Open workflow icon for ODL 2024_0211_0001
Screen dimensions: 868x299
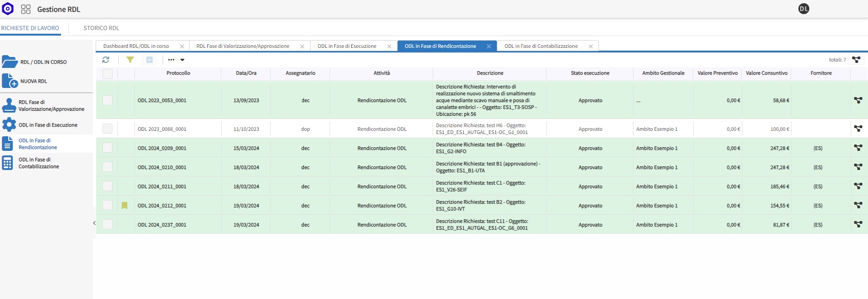(858, 186)
